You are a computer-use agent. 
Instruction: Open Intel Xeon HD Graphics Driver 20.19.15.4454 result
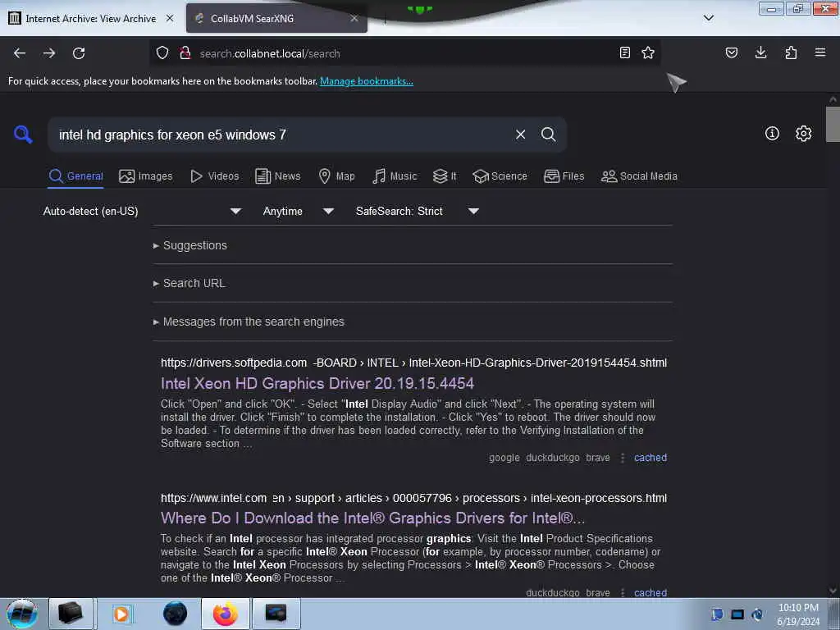point(317,384)
